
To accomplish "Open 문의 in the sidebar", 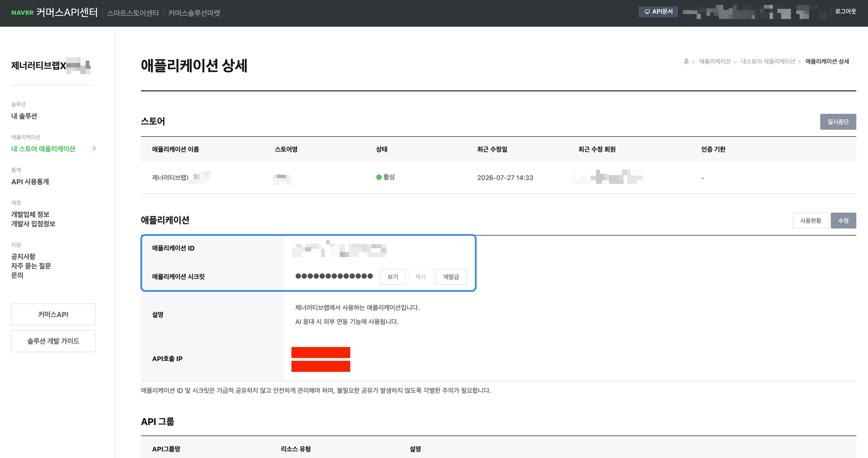I will [x=17, y=275].
